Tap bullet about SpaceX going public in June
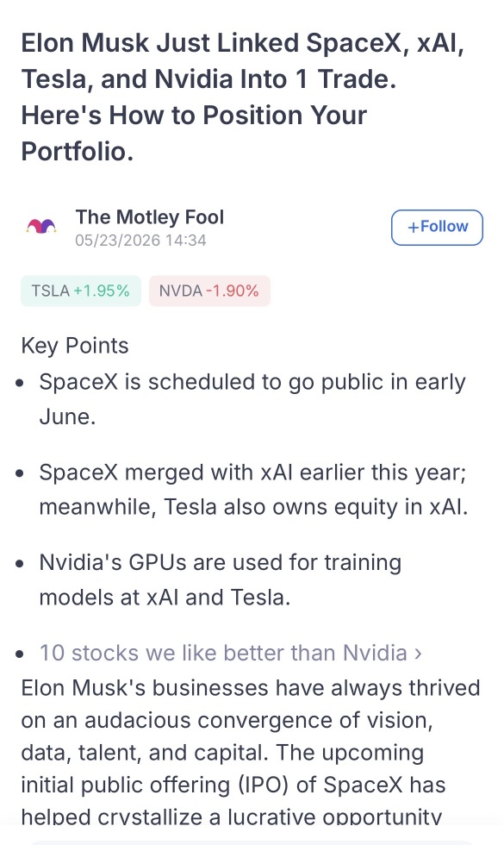The width and height of the screenshot is (504, 845). point(252,399)
